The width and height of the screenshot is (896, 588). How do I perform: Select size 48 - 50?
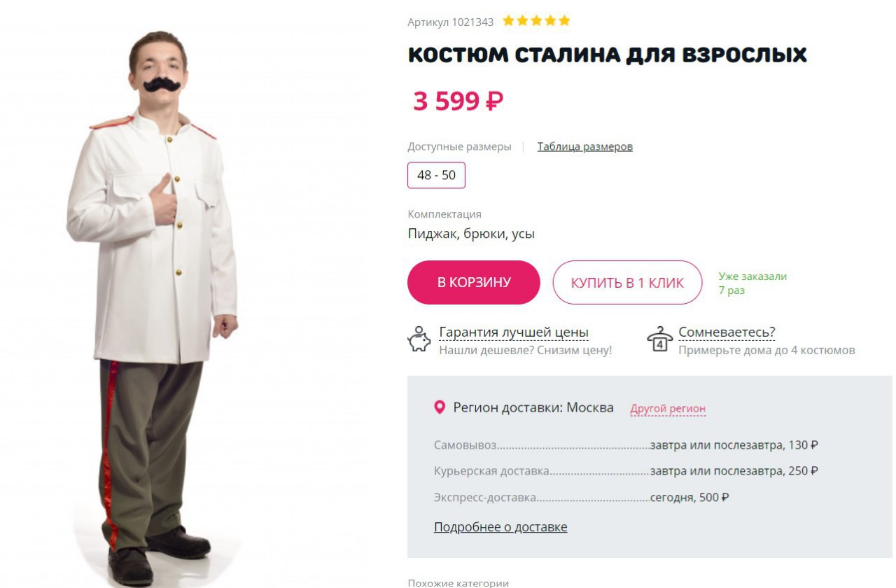(x=436, y=175)
